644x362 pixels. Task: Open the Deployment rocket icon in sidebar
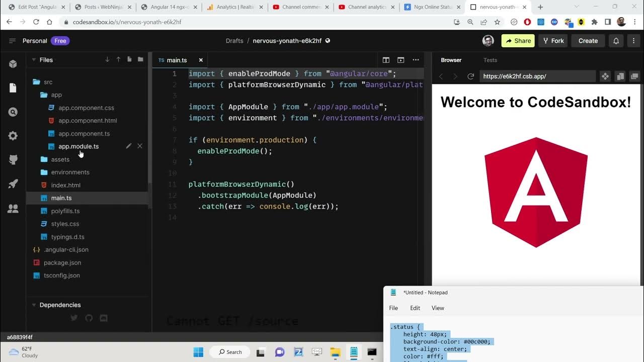(13, 184)
